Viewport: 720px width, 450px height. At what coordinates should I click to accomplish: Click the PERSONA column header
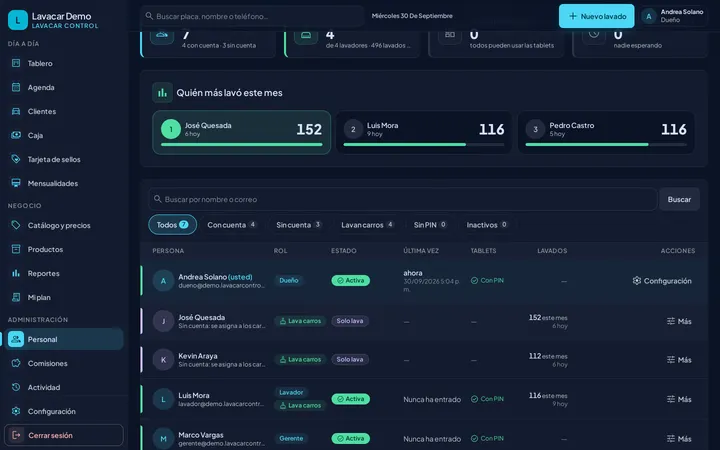pos(168,251)
